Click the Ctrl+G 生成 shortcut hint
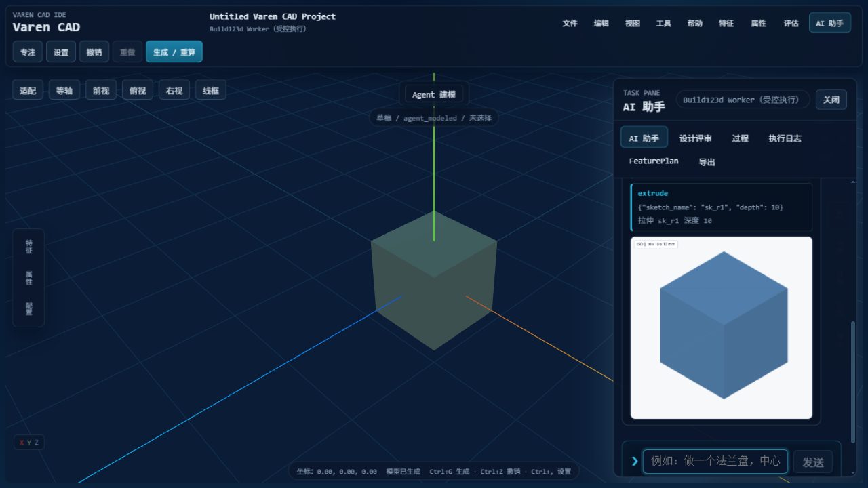 pyautogui.click(x=450, y=472)
